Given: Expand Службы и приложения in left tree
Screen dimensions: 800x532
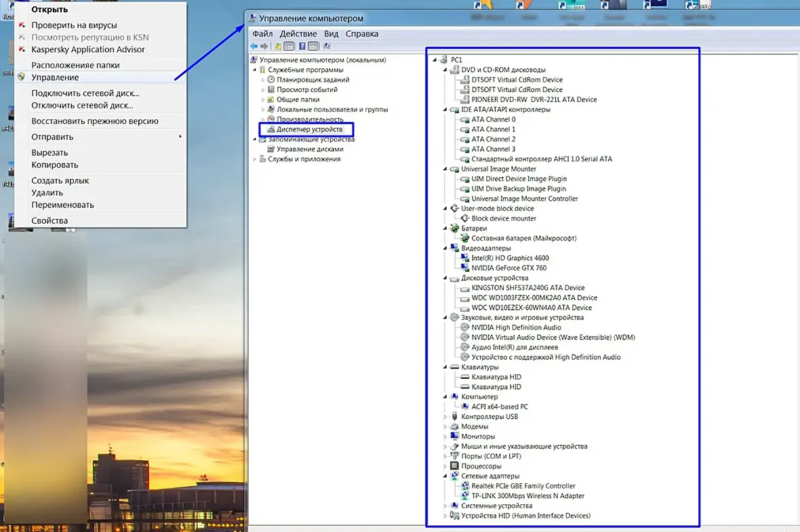Looking at the screenshot, I should coord(255,159).
